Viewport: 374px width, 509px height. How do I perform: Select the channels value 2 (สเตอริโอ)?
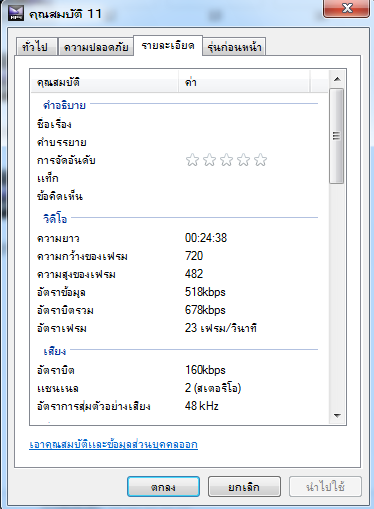pos(213,388)
